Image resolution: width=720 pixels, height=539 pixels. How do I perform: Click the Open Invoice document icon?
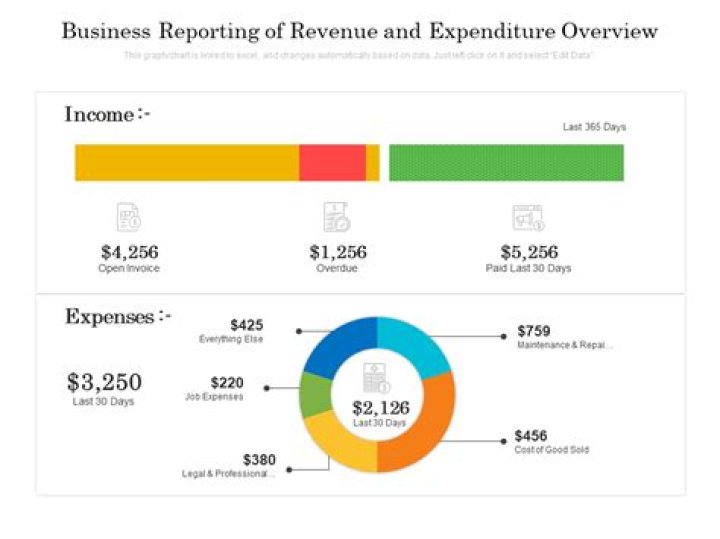coord(129,217)
